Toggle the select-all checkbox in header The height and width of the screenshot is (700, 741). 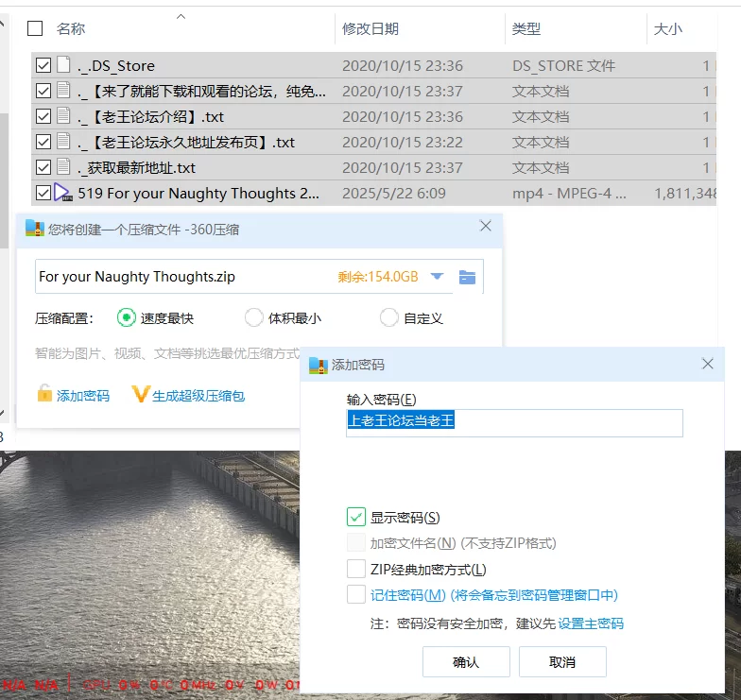click(x=35, y=28)
